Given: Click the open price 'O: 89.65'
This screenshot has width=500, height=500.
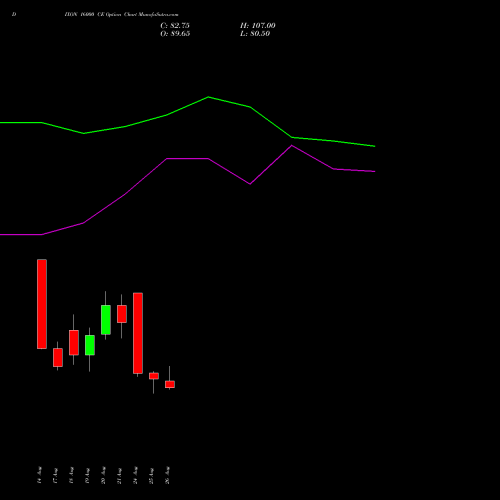Looking at the screenshot, I should click(x=175, y=34).
